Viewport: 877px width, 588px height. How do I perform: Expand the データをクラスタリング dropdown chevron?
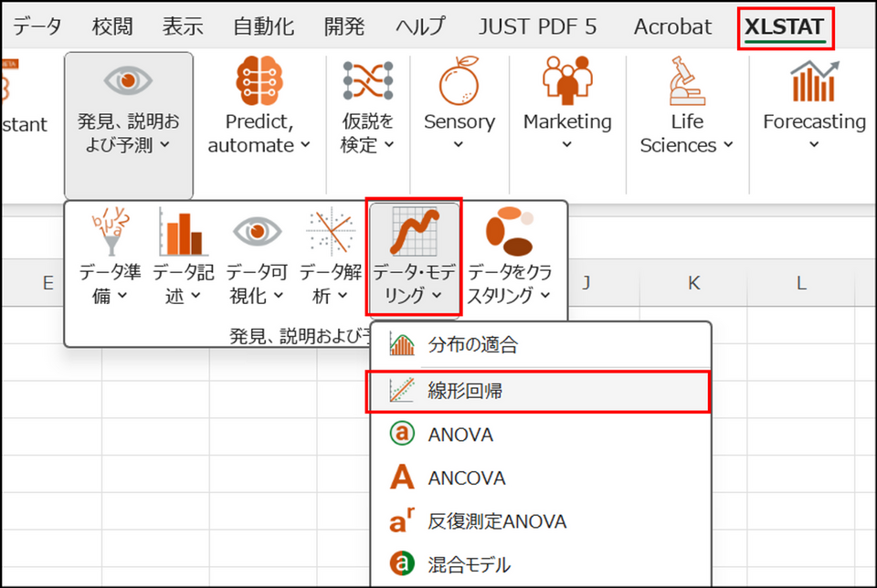545,295
